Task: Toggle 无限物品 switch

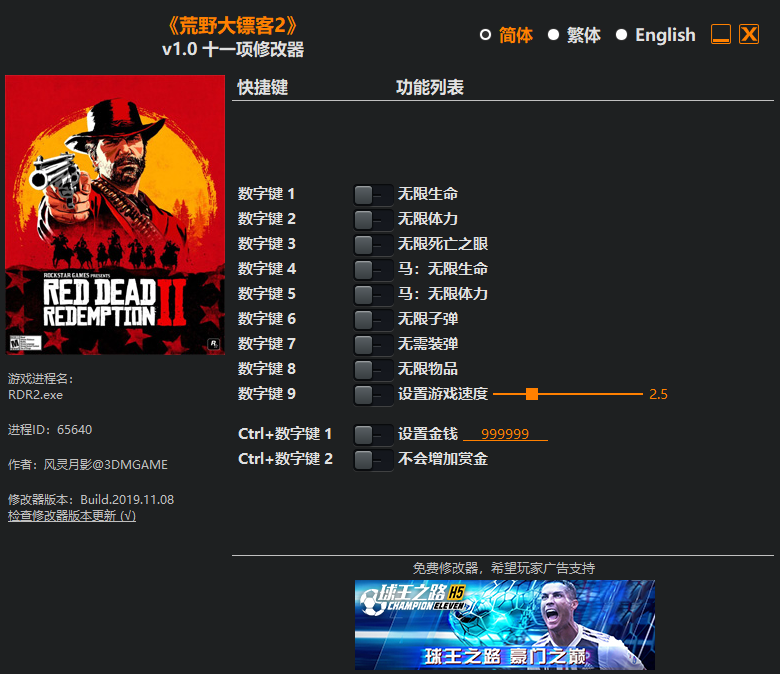Action: (373, 370)
